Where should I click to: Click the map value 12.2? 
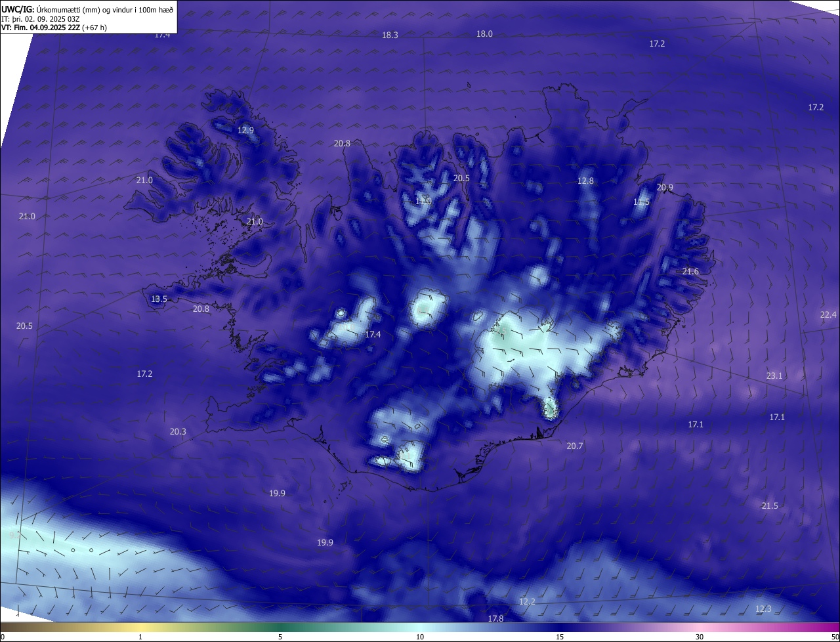coord(527,601)
